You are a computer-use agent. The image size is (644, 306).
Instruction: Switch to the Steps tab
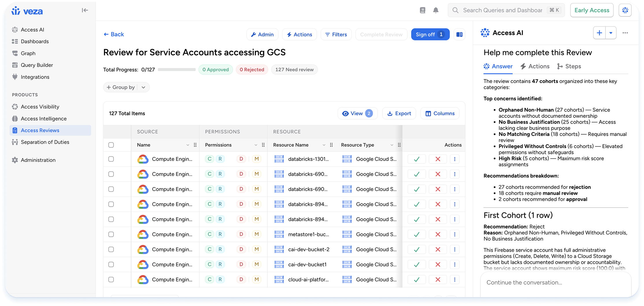569,66
